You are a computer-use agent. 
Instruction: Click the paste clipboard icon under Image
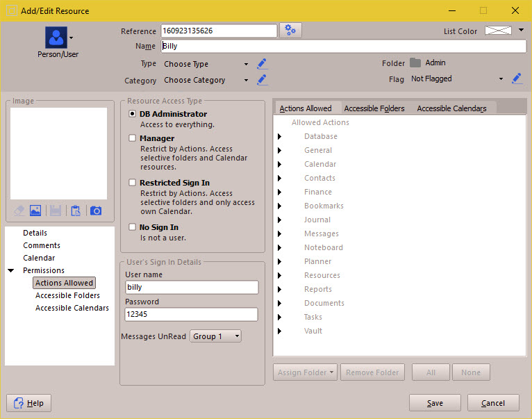pyautogui.click(x=76, y=211)
